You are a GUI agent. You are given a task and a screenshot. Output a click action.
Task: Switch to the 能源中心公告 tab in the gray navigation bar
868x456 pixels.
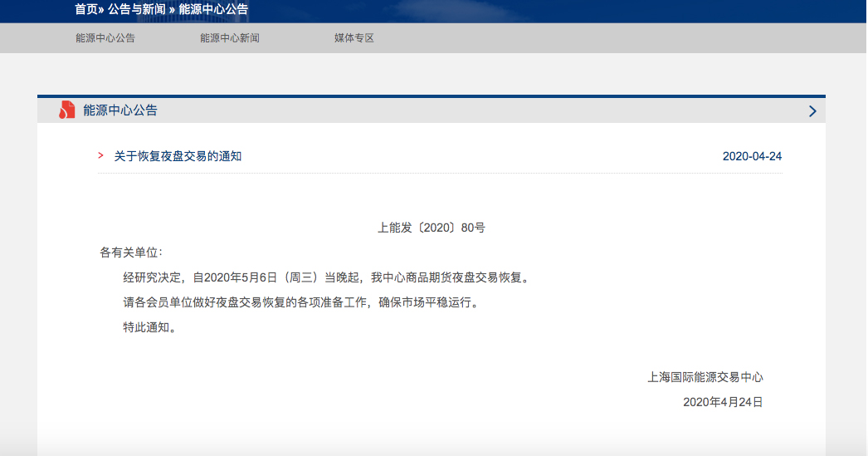pos(105,38)
